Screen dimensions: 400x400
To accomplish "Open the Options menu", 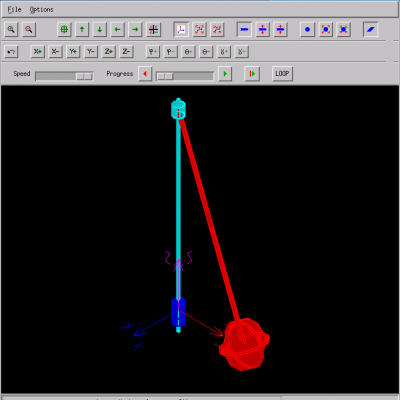I will pos(41,9).
